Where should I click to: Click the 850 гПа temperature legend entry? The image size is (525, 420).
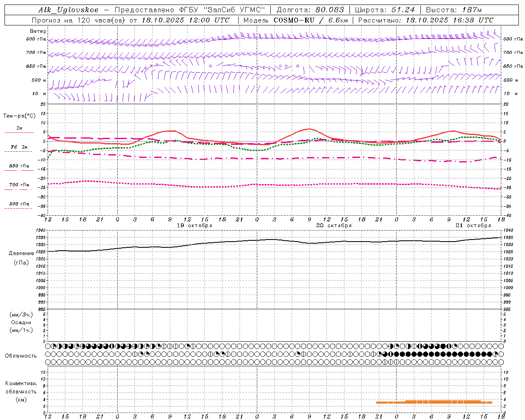tap(19, 166)
